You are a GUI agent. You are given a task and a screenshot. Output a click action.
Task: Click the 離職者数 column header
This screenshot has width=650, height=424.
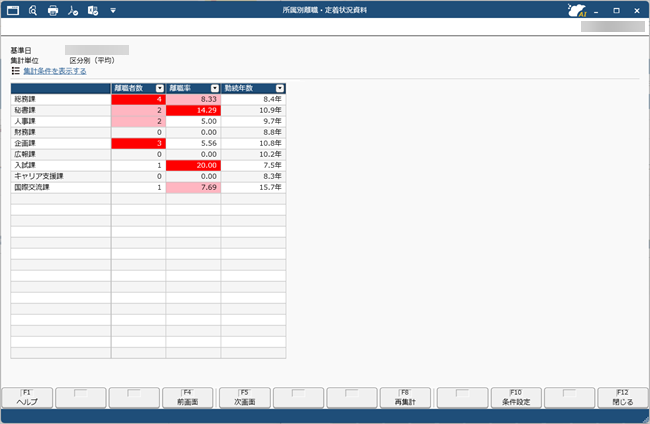click(x=138, y=88)
